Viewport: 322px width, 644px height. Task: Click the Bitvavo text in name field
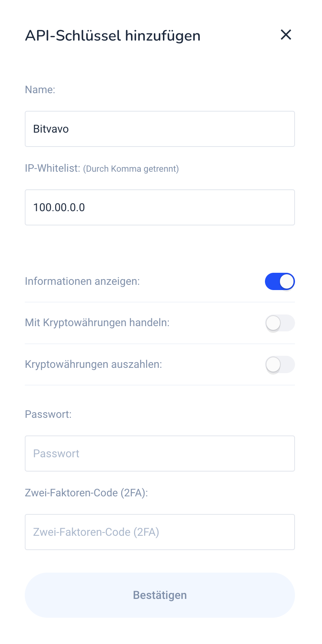point(51,129)
